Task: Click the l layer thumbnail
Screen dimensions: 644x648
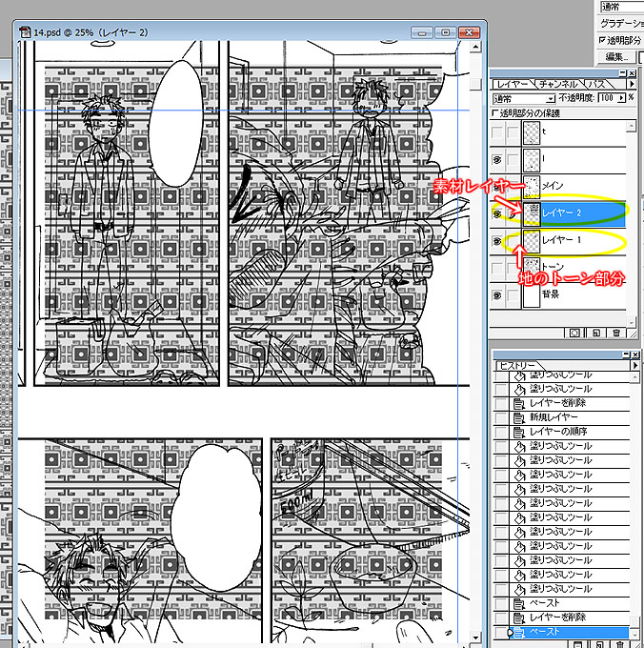Action: coord(532,159)
